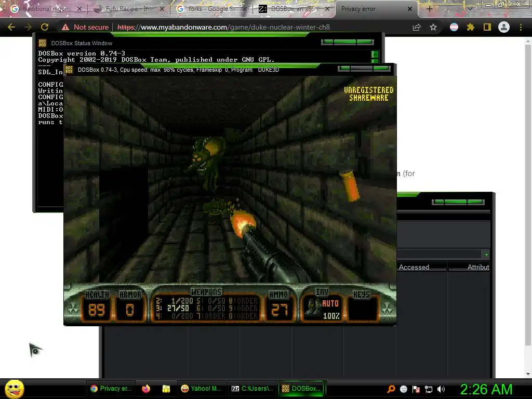Bookmark the page with the star icon

[x=433, y=27]
